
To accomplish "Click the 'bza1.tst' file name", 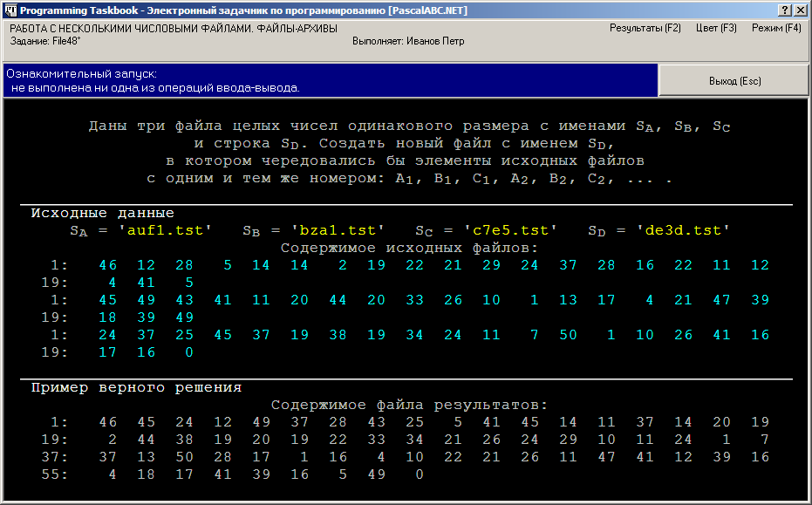I will (338, 230).
